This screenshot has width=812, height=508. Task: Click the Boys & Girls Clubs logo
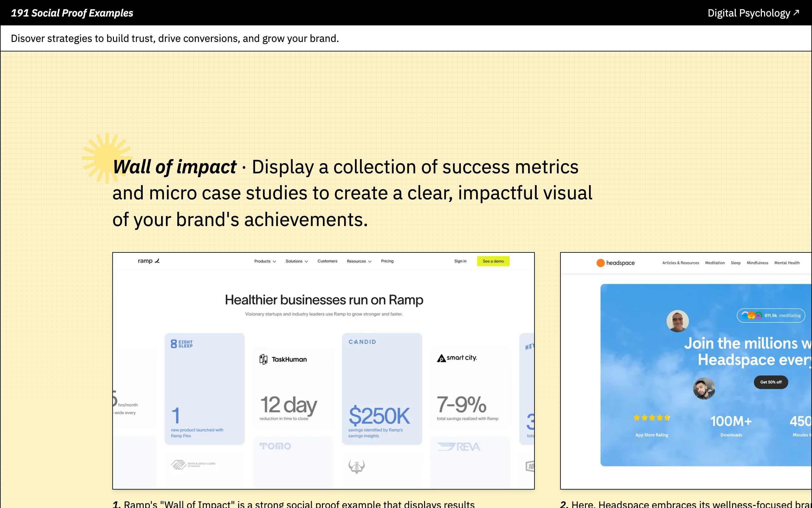pyautogui.click(x=193, y=465)
